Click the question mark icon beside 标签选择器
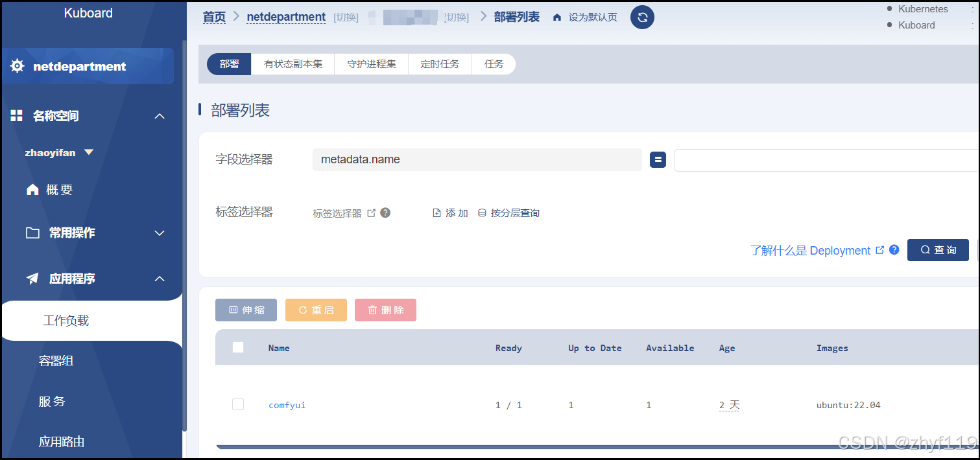This screenshot has height=460, width=980. (x=385, y=213)
